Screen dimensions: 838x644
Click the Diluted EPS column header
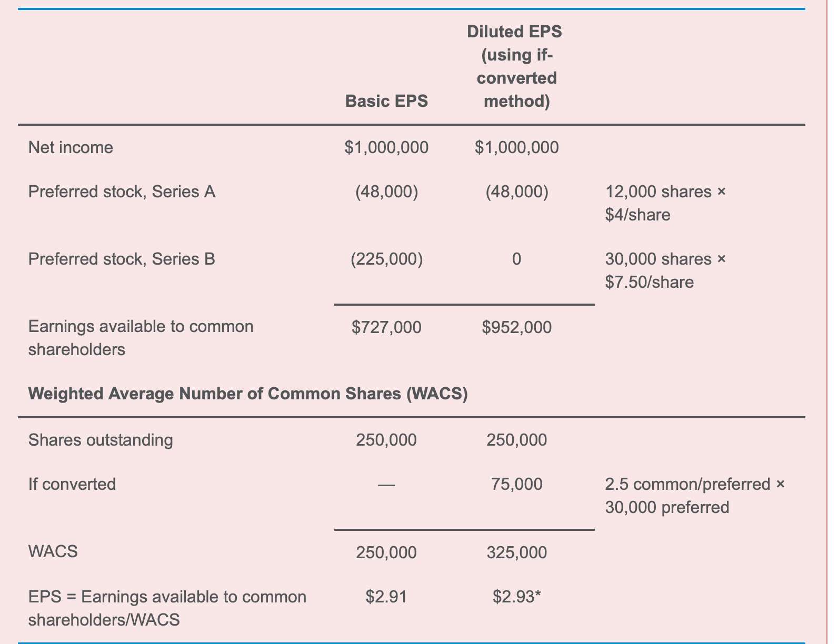(x=516, y=66)
